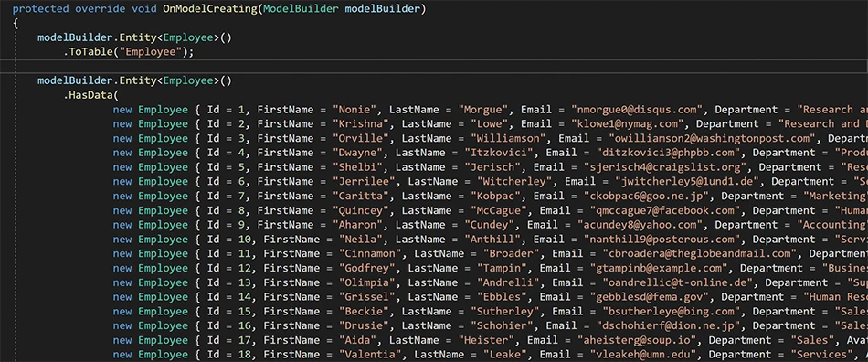
Task: Click the first name "Drusie"
Action: click(364, 325)
